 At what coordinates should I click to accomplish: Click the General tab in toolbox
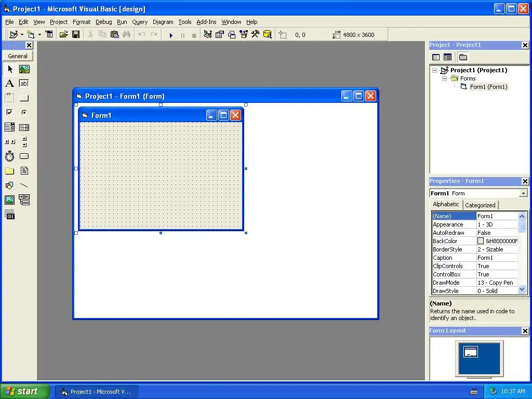point(18,56)
